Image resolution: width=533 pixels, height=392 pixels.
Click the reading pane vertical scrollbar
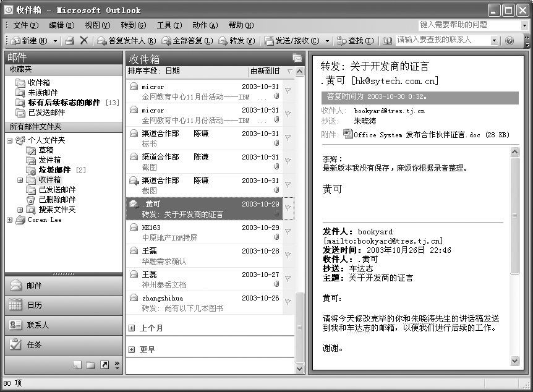(515, 247)
